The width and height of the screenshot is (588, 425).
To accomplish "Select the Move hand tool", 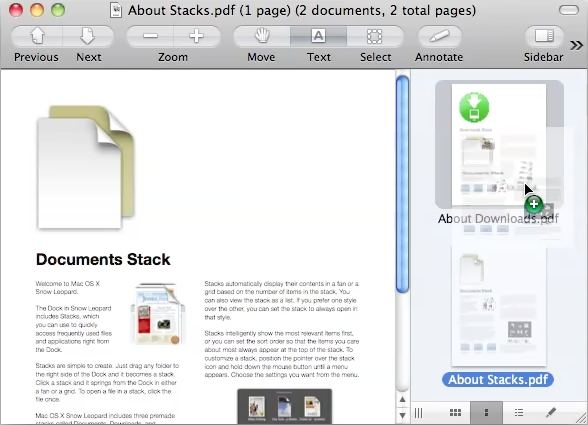I will point(262,36).
